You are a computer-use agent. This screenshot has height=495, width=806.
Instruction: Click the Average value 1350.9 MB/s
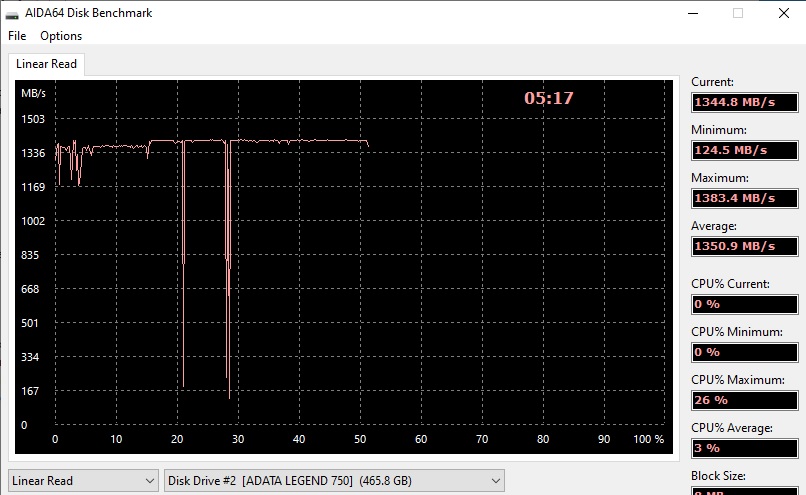click(x=744, y=246)
